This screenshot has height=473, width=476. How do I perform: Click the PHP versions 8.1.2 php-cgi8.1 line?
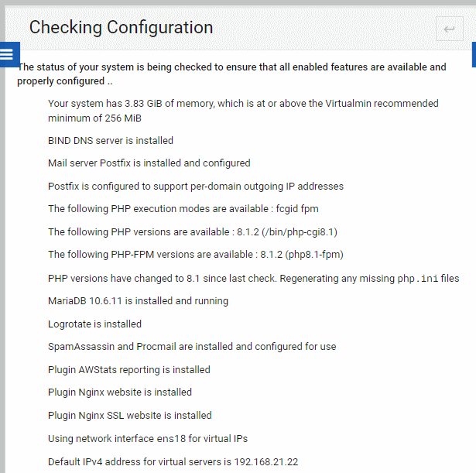click(193, 232)
